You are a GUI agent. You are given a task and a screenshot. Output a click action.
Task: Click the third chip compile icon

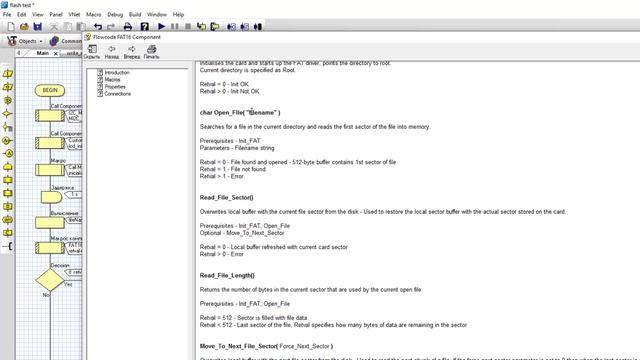(258, 27)
